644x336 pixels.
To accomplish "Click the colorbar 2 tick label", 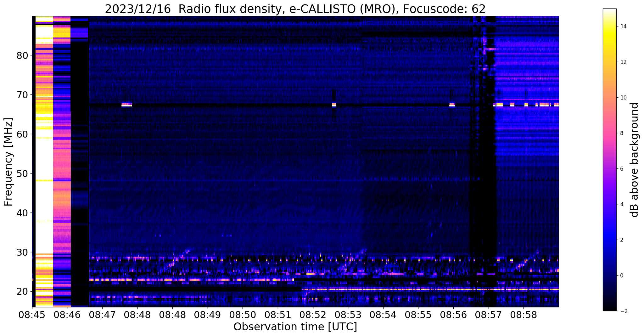I will pyautogui.click(x=621, y=240).
